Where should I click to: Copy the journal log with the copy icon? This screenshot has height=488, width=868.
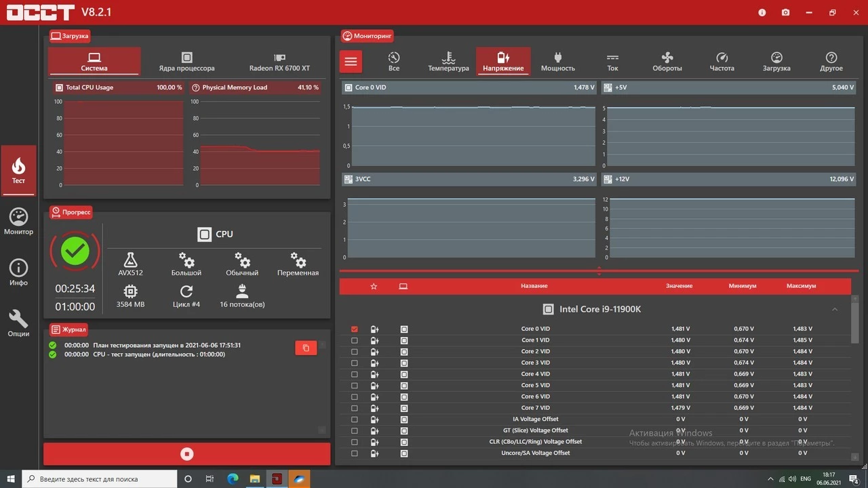[306, 348]
